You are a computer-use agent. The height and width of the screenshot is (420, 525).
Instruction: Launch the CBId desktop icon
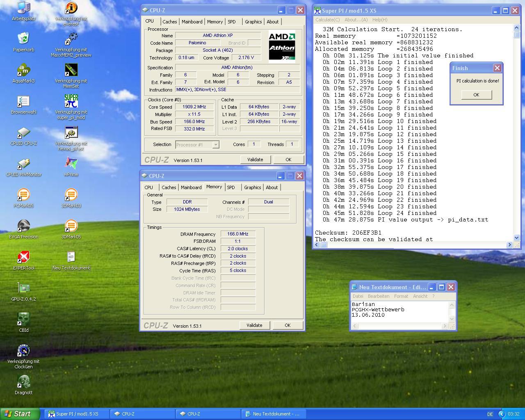(x=24, y=322)
